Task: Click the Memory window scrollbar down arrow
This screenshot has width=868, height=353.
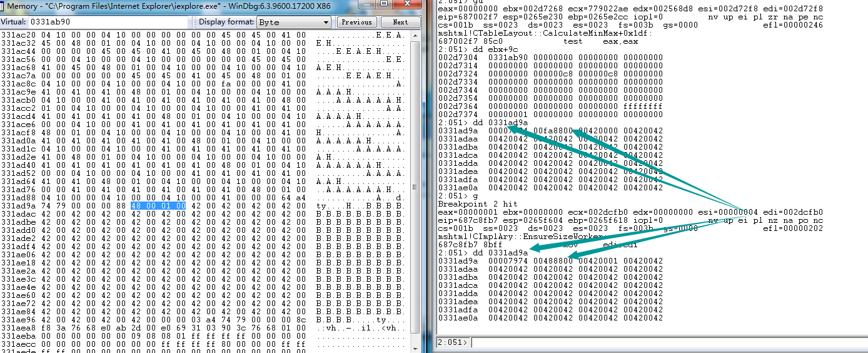Action: click(416, 348)
